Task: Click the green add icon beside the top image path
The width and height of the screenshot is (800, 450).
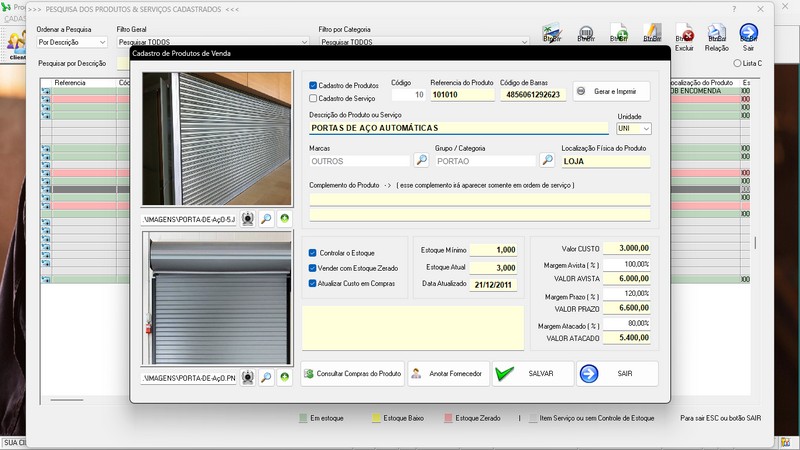Action: click(x=285, y=219)
